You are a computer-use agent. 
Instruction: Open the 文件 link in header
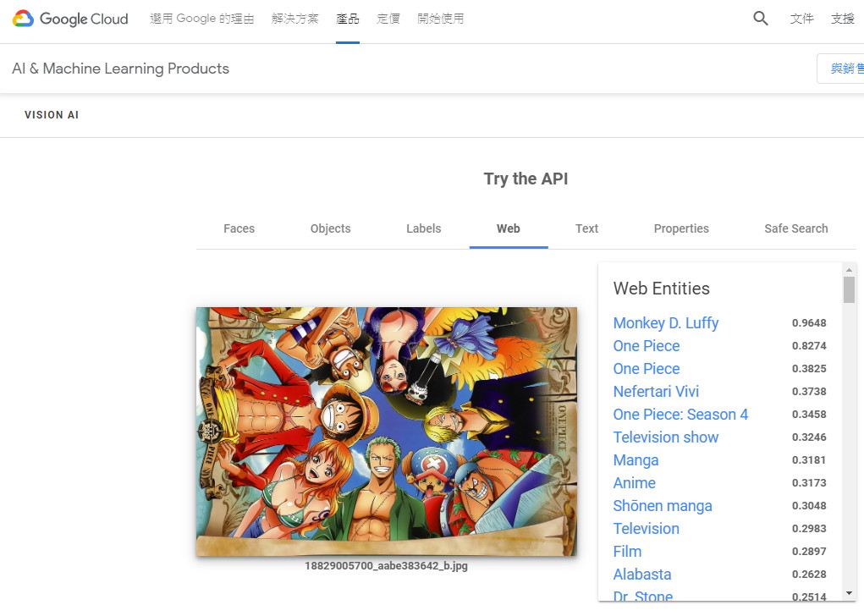[x=801, y=19]
